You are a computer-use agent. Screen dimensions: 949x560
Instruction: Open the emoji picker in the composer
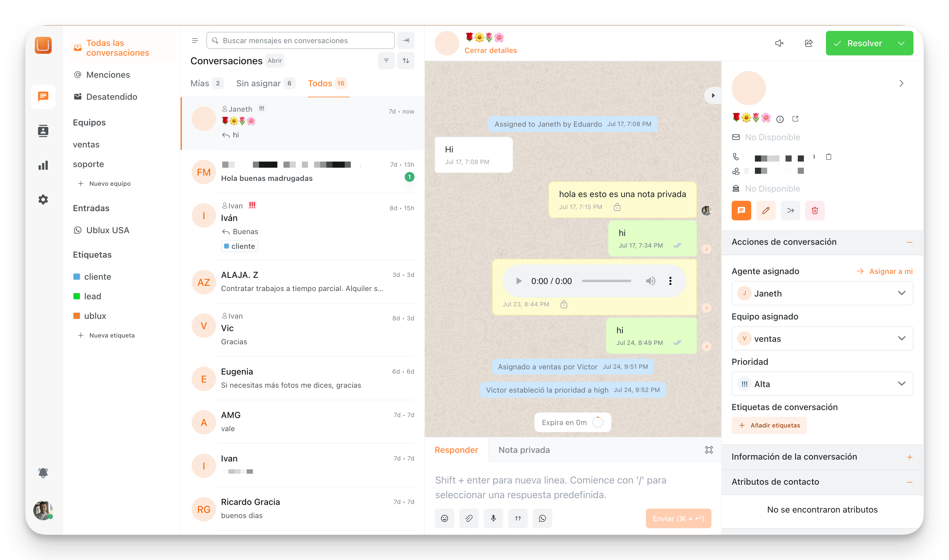445,518
